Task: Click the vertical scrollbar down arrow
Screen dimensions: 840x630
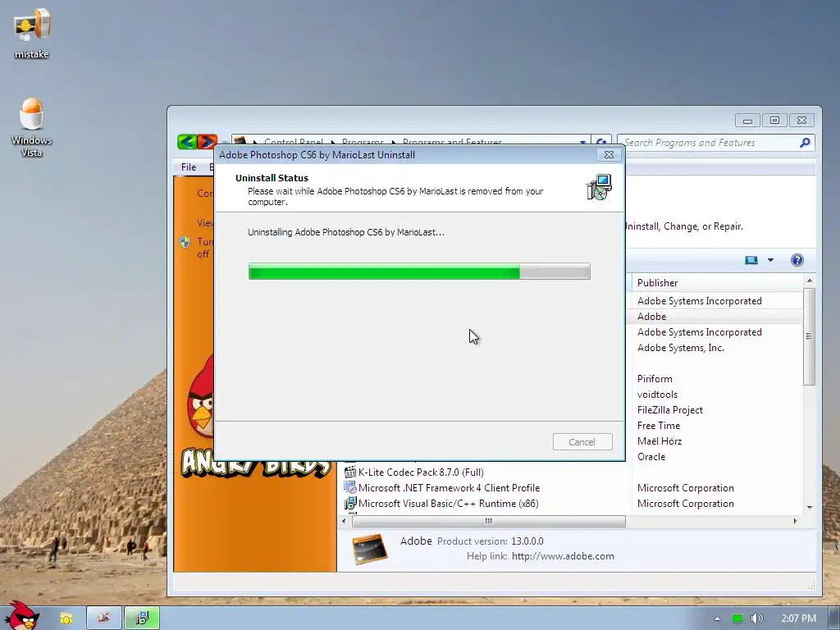Action: (809, 507)
